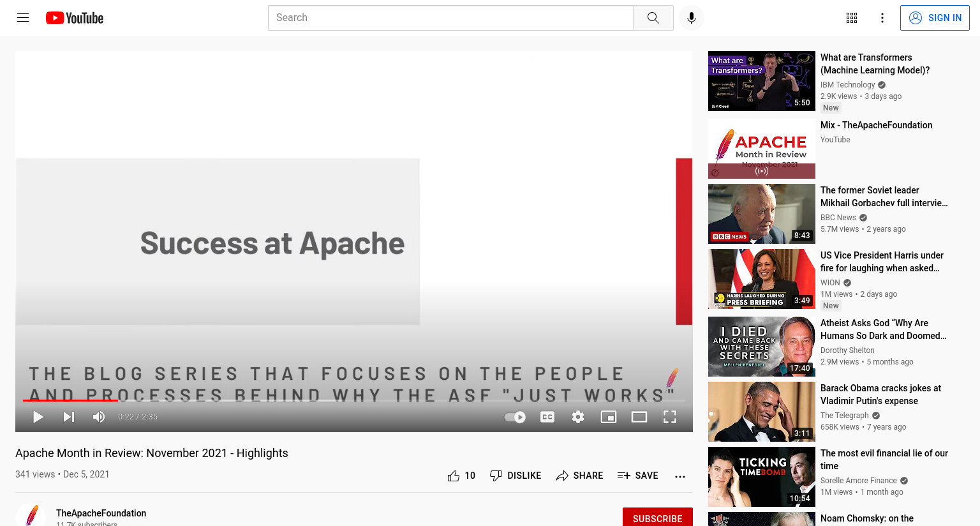This screenshot has width=980, height=526.
Task: Open BBC News channel link
Action: pyautogui.click(x=838, y=218)
